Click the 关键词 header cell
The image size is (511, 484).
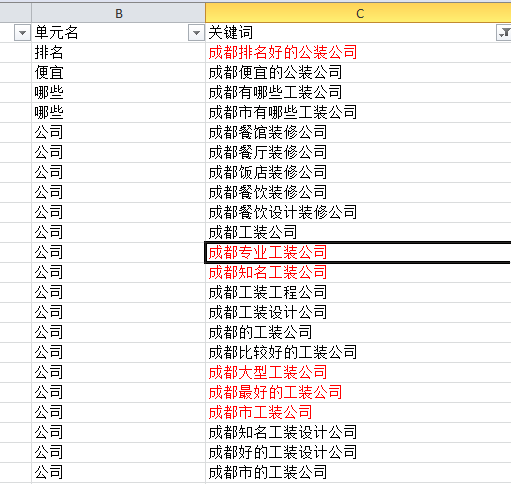[358, 33]
